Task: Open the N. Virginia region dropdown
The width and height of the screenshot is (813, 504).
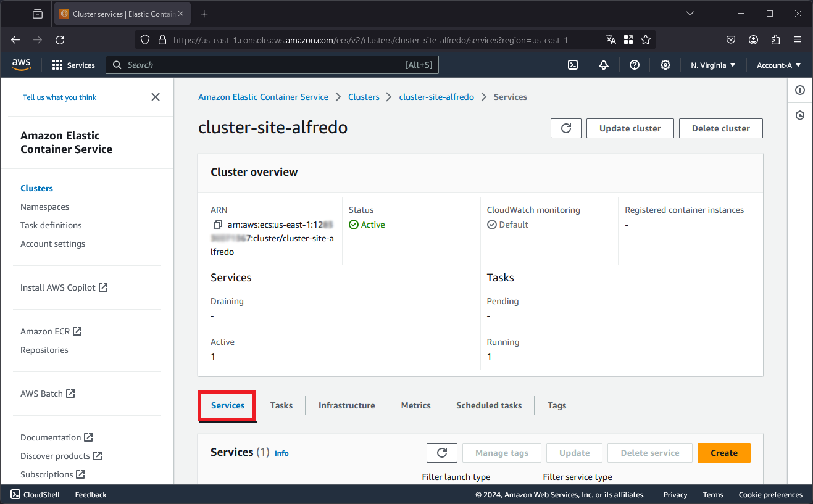Action: [713, 65]
